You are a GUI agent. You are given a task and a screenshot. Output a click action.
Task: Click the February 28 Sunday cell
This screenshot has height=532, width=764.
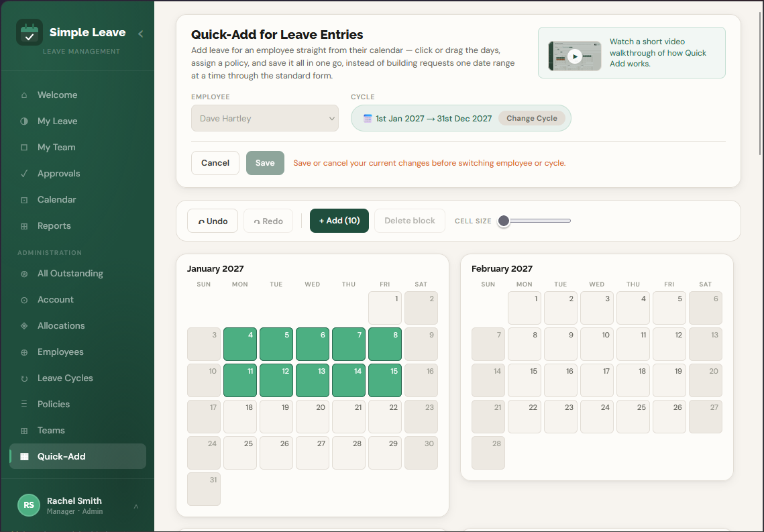[x=488, y=453]
